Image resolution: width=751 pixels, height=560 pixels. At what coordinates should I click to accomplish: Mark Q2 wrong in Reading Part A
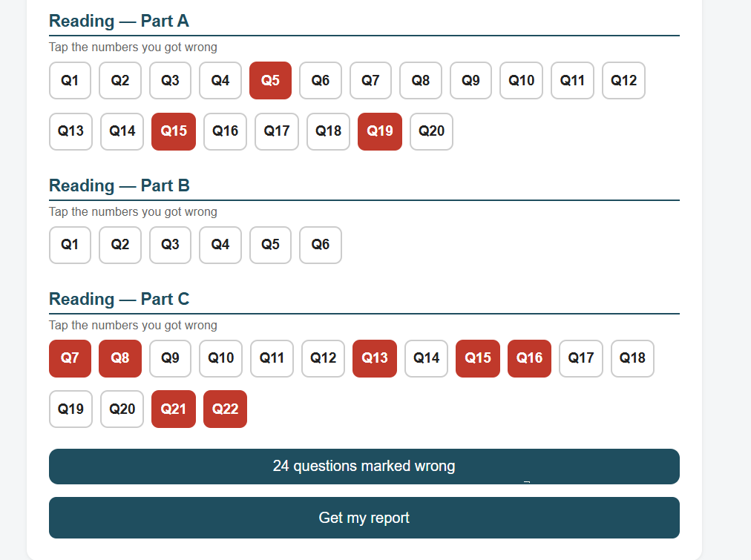coord(120,80)
